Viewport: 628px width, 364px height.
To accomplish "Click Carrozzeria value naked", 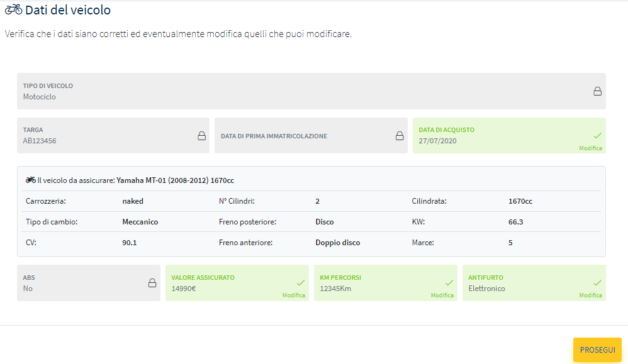I will [133, 201].
